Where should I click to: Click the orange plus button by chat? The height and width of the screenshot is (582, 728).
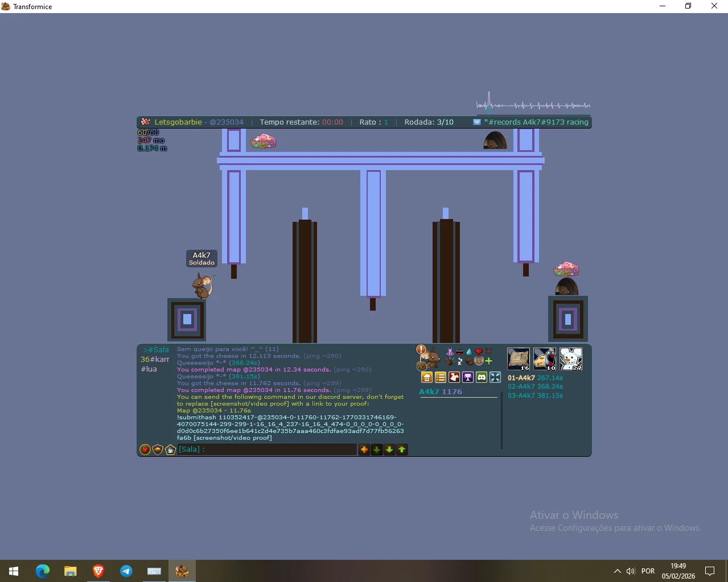pos(364,449)
